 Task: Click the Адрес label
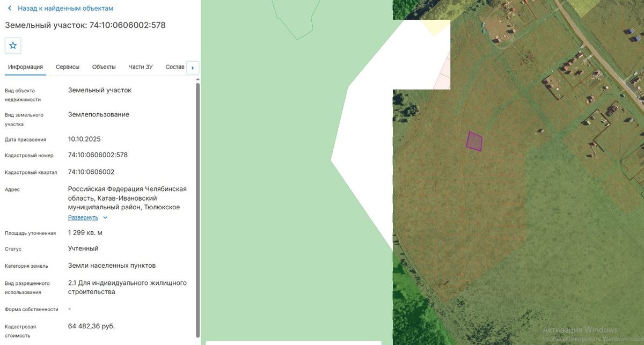[x=12, y=189]
